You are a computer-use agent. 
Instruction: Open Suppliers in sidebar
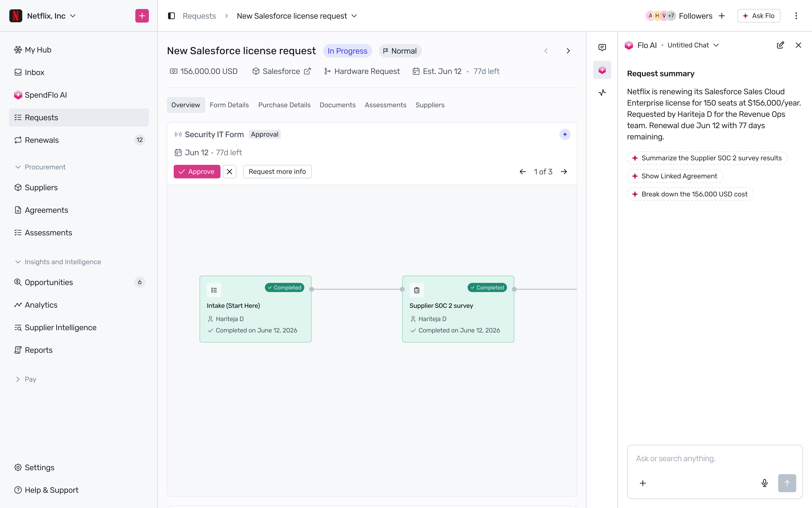point(79,188)
